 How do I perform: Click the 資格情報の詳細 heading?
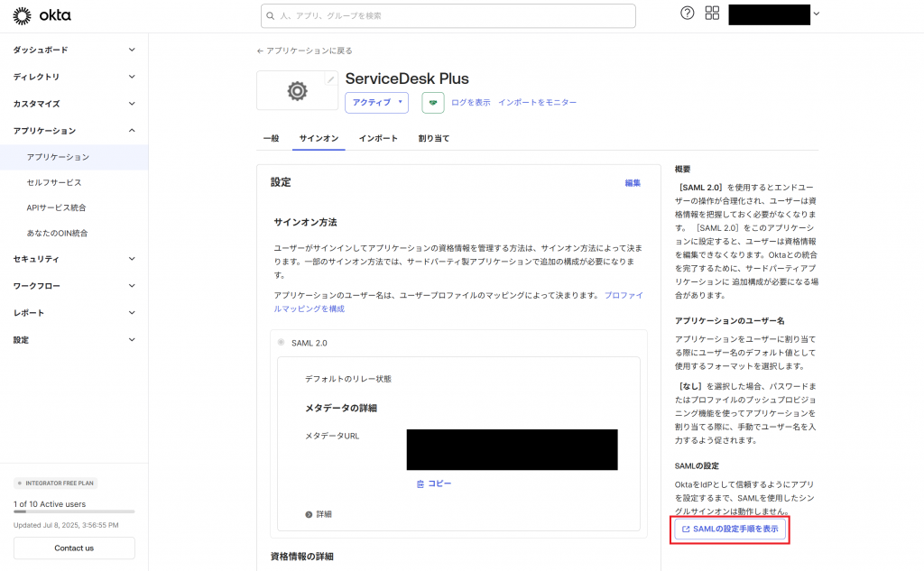302,557
